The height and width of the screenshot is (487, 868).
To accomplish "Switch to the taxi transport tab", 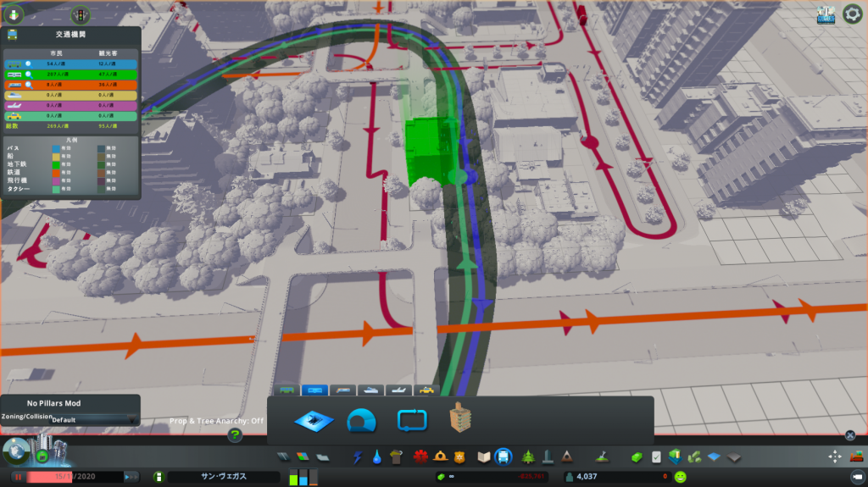I will tap(426, 390).
